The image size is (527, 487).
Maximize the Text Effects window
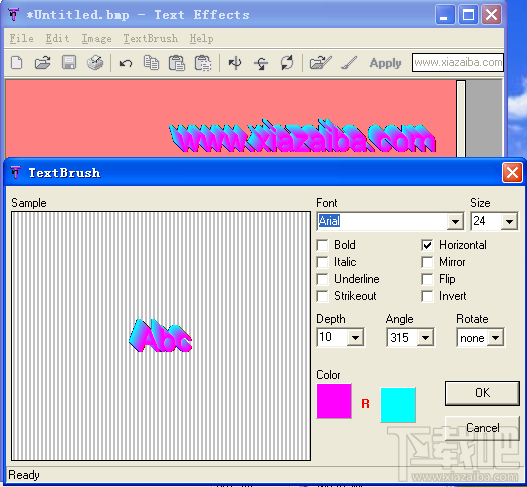click(x=468, y=14)
